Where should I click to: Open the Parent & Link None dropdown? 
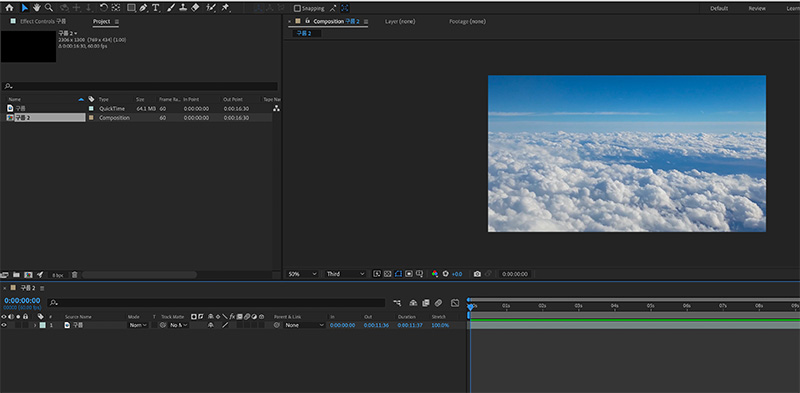coord(304,325)
